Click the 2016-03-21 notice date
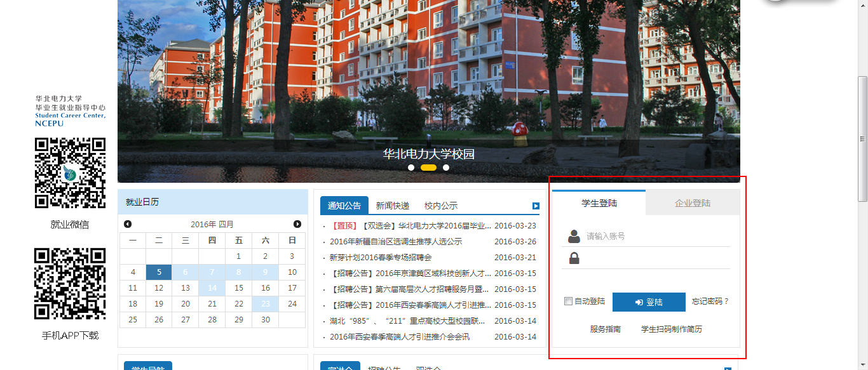 coord(515,258)
